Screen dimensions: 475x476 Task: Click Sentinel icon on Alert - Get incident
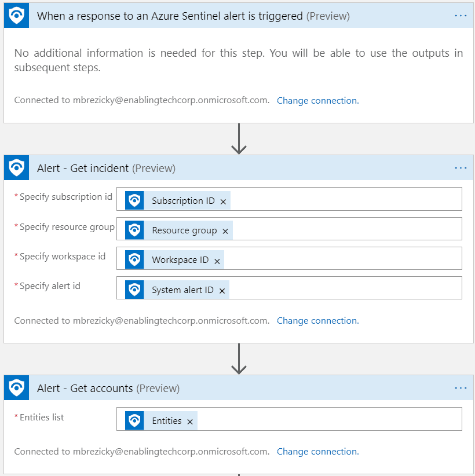[x=16, y=167]
